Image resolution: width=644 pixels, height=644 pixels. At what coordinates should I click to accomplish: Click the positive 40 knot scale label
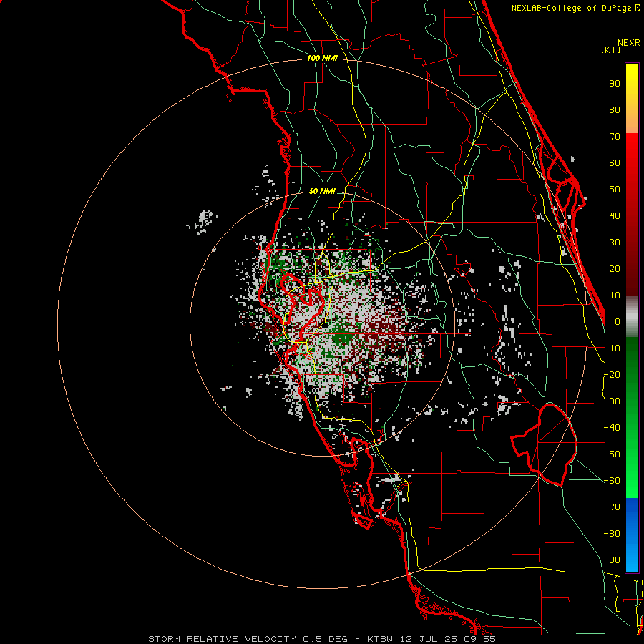pos(615,216)
